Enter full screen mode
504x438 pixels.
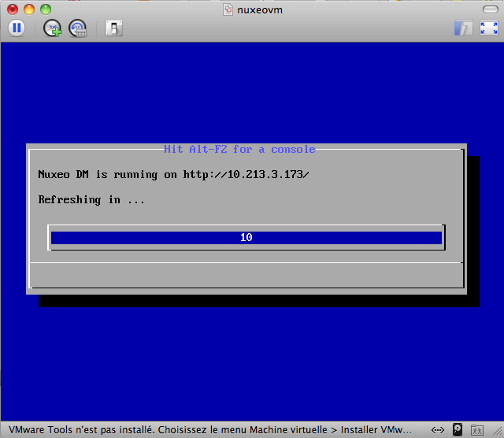click(x=488, y=28)
